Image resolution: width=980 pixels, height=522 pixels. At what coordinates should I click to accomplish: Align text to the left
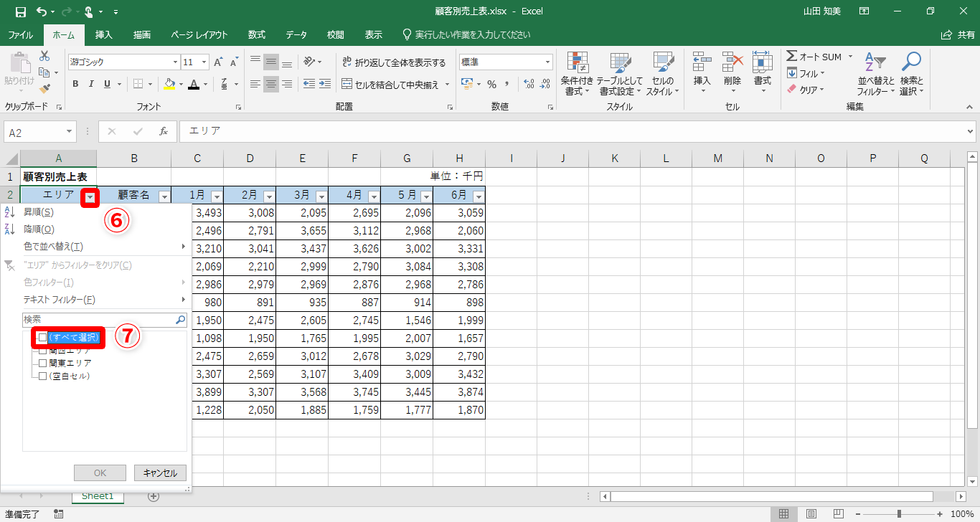point(255,84)
